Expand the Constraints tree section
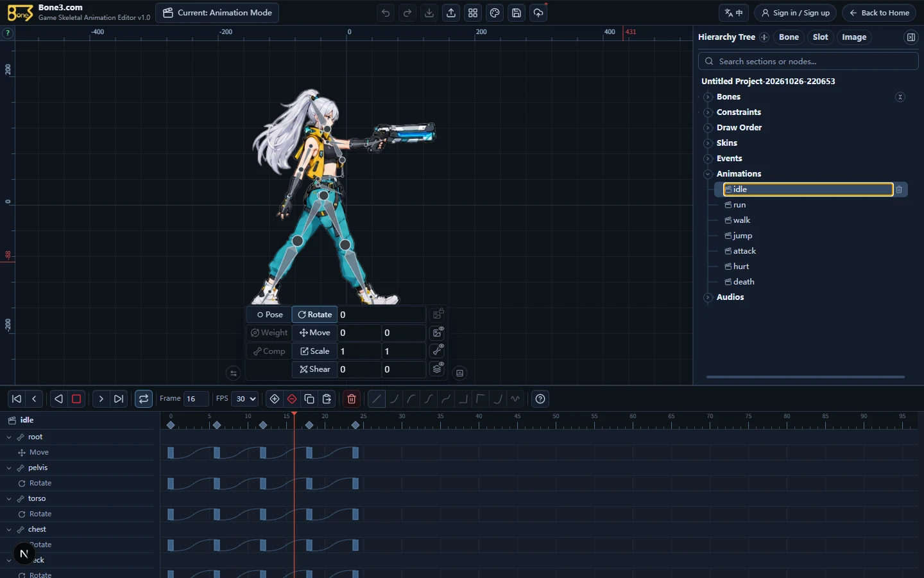 pos(708,112)
